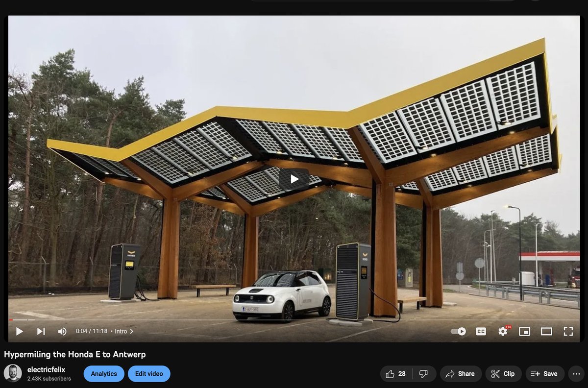Save the video to a playlist

tap(545, 374)
